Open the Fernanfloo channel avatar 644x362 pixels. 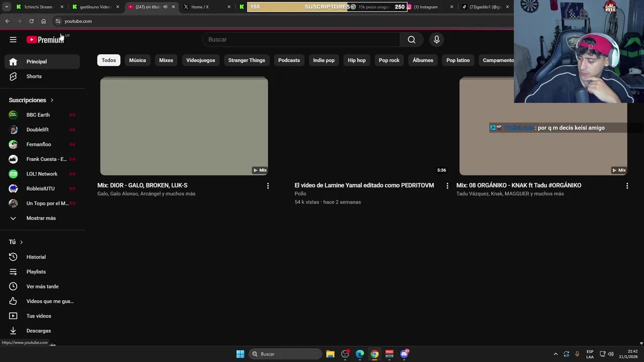(13, 144)
